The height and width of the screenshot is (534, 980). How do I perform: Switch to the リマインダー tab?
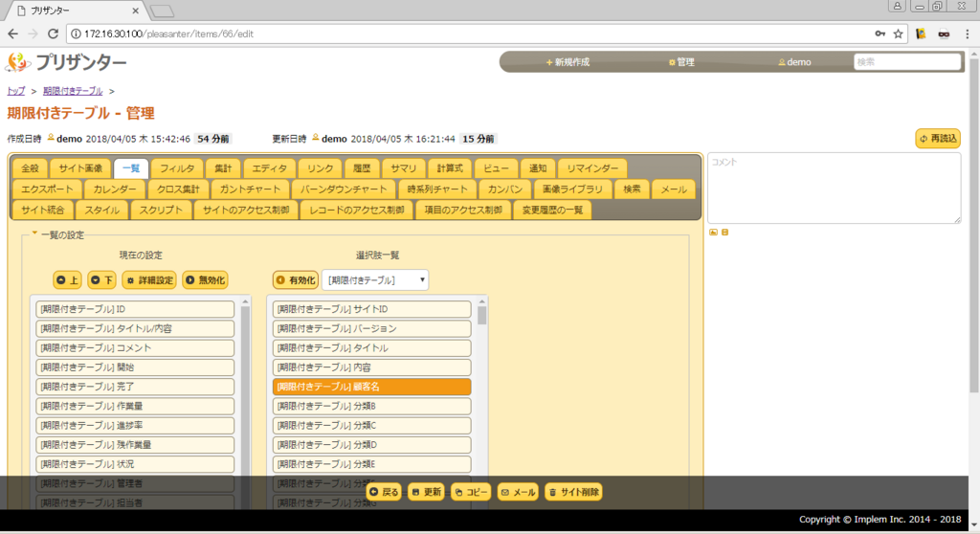(x=592, y=168)
